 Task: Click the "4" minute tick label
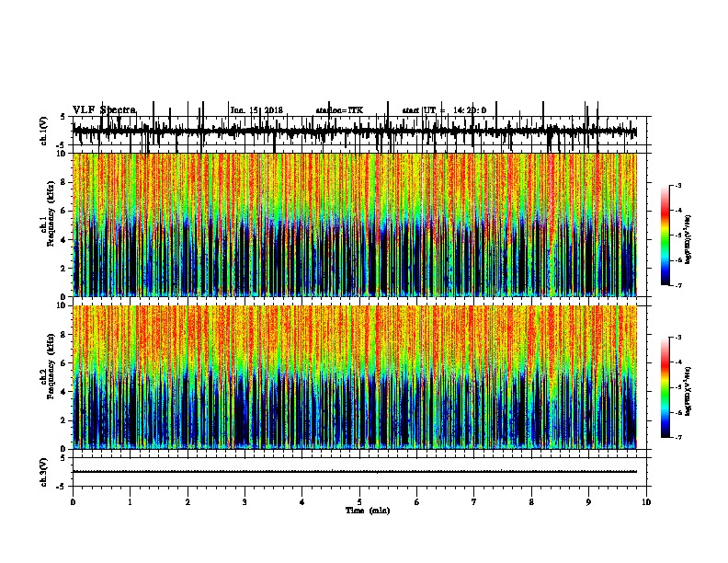302,502
